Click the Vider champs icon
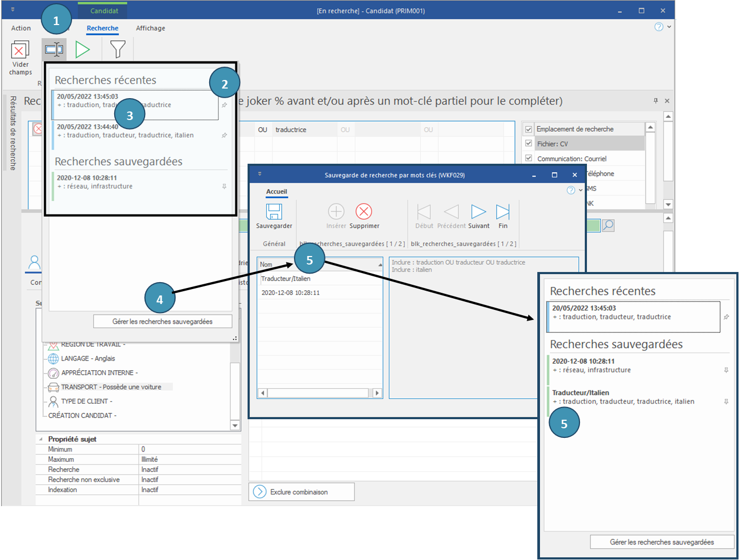 [x=20, y=51]
